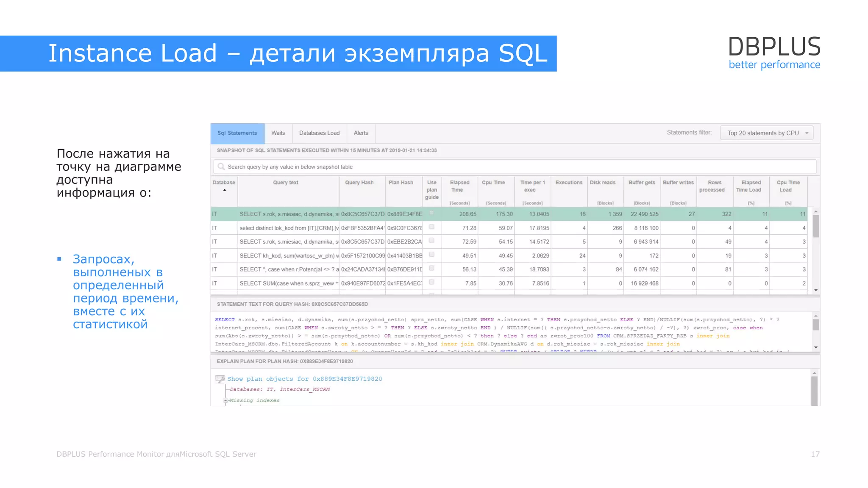Image resolution: width=868 pixels, height=488 pixels.
Task: Toggle plan guide checkbox for plan 0x889E34F8E row
Action: coord(431,213)
